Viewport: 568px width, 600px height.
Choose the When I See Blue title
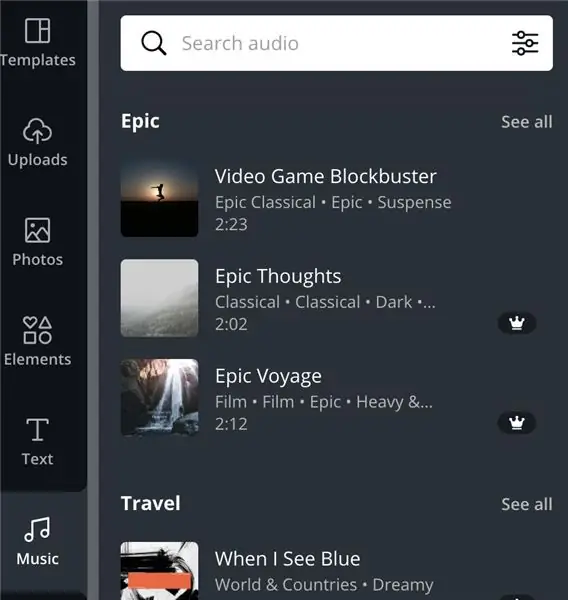[x=287, y=559]
